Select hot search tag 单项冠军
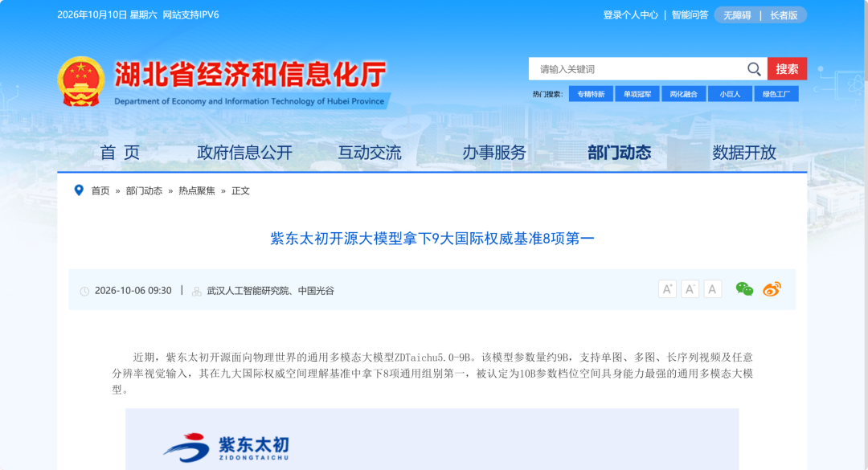This screenshot has width=868, height=470. 637,94
